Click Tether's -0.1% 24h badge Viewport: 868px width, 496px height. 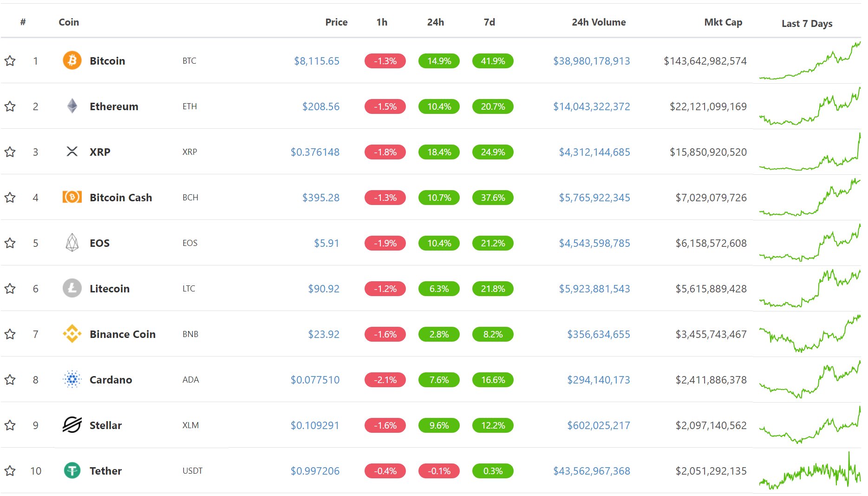(439, 470)
